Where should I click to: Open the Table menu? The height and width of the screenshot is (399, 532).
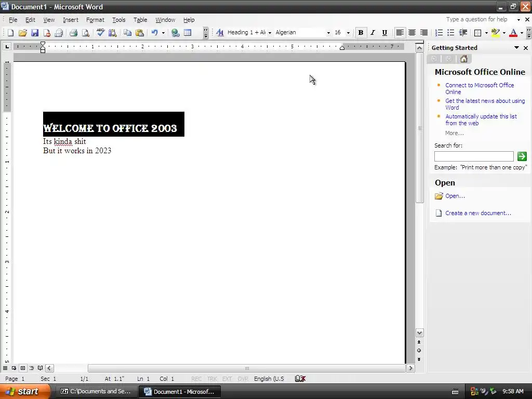point(140,20)
